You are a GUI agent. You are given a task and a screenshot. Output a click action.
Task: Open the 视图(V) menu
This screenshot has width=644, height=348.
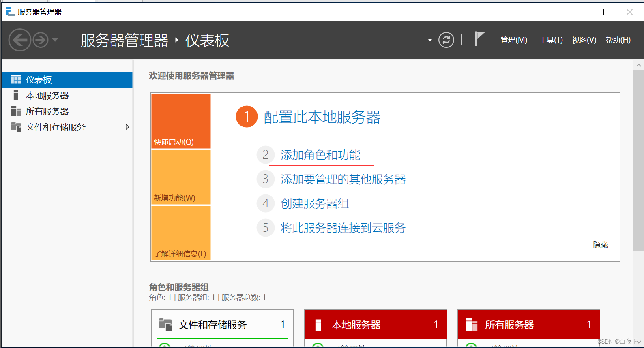point(584,40)
